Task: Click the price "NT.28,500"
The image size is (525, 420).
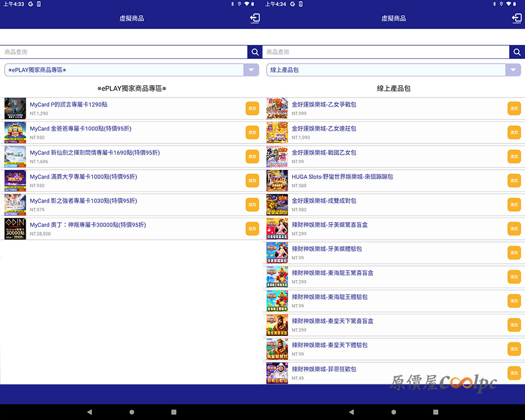Action: coord(40,234)
